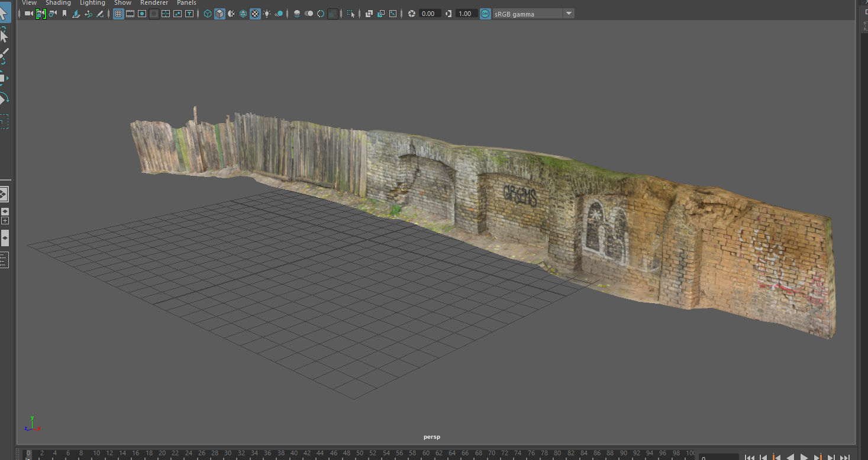Open the Show menu

click(122, 3)
